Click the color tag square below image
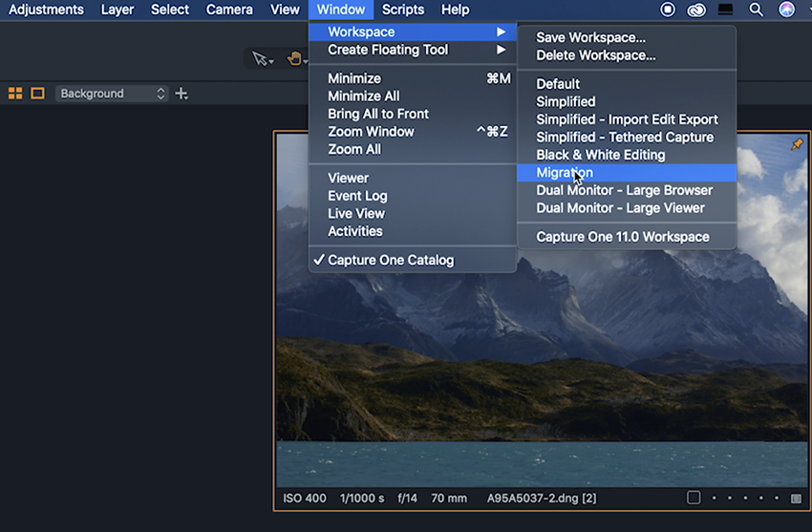This screenshot has height=532, width=812. (x=694, y=498)
